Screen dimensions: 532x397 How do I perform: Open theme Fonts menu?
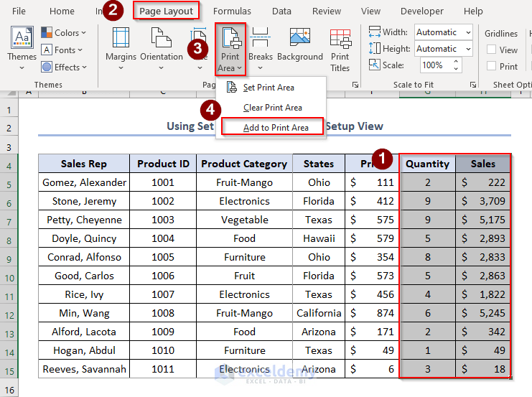pos(62,50)
